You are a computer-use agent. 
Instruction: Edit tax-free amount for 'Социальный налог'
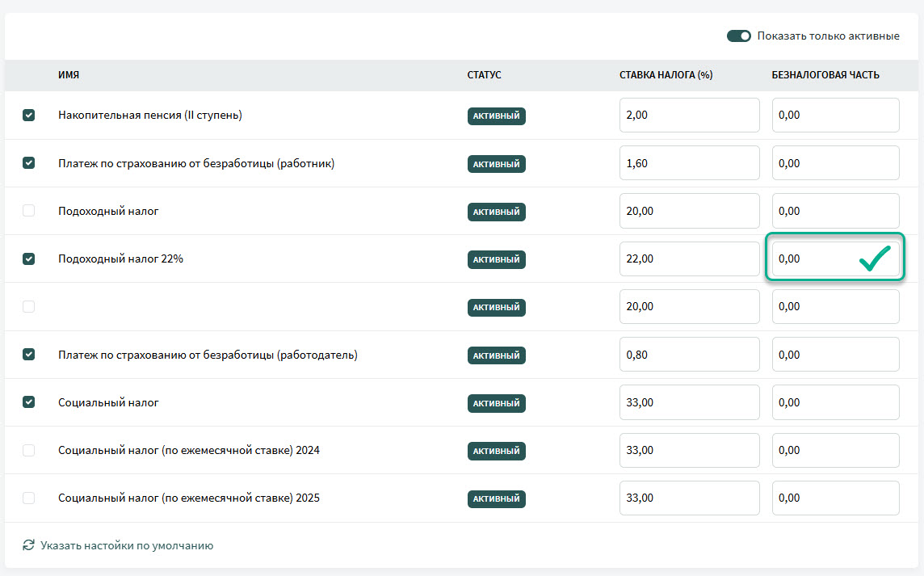[x=835, y=402]
